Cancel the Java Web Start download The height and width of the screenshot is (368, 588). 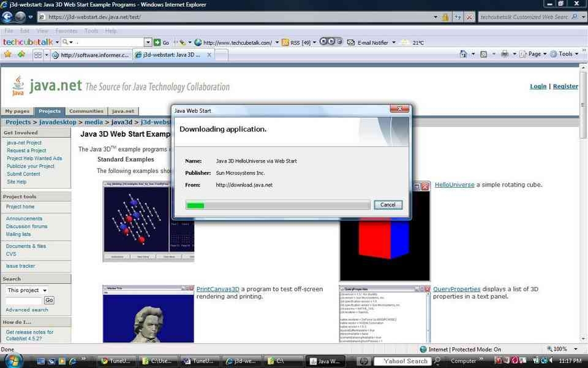[388, 205]
